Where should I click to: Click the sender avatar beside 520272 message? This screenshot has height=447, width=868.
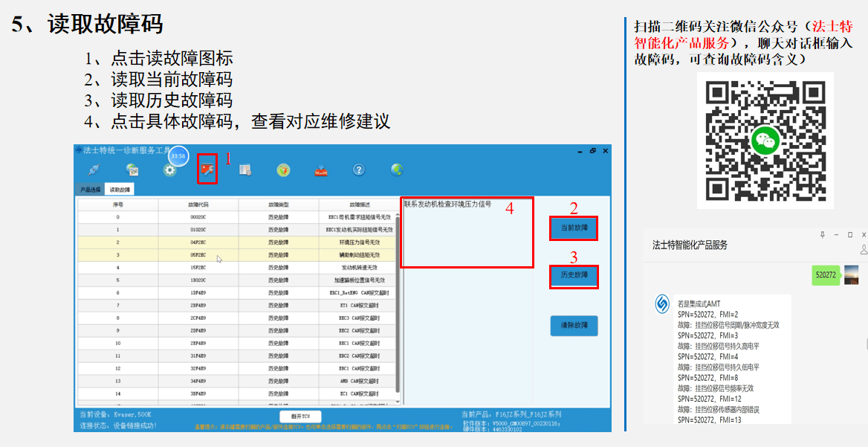point(852,274)
